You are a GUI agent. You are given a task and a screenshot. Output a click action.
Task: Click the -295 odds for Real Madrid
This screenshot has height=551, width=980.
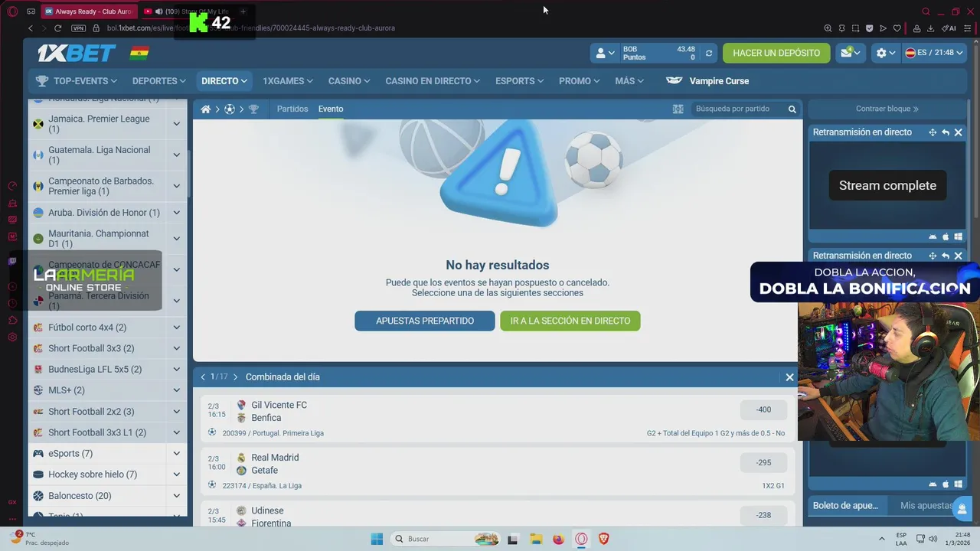[x=763, y=462]
